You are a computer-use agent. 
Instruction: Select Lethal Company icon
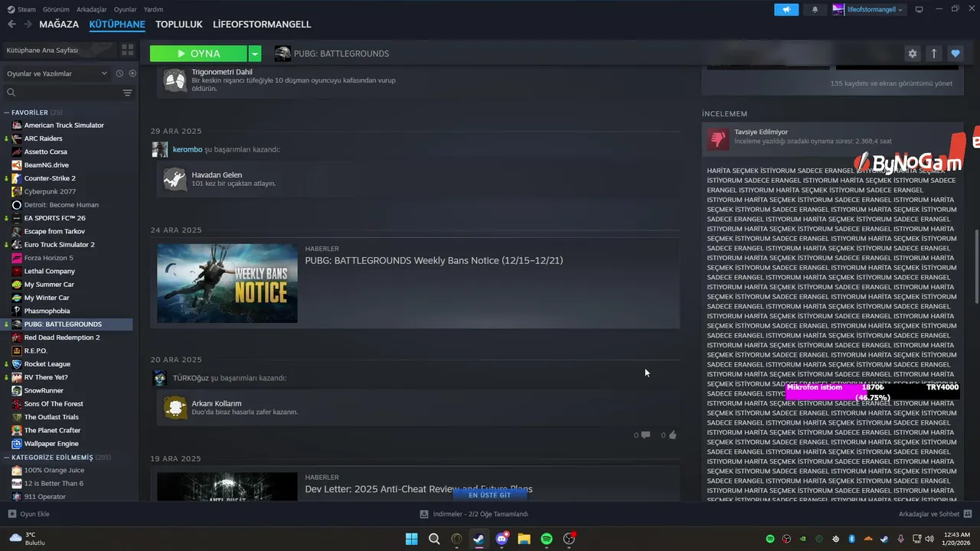point(17,271)
